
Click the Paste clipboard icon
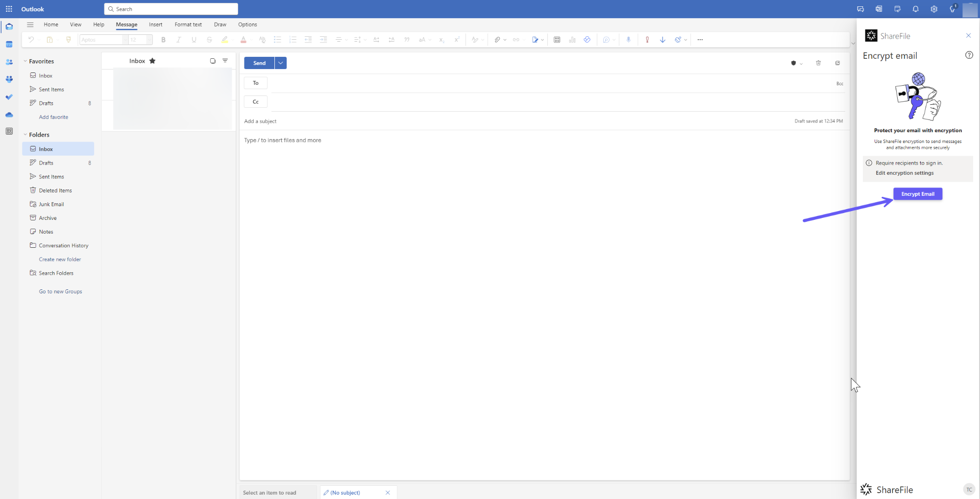[49, 40]
